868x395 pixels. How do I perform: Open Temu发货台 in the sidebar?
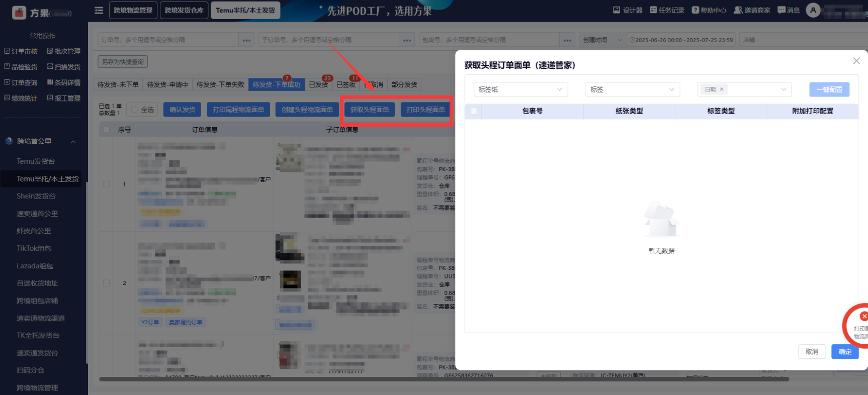point(36,161)
